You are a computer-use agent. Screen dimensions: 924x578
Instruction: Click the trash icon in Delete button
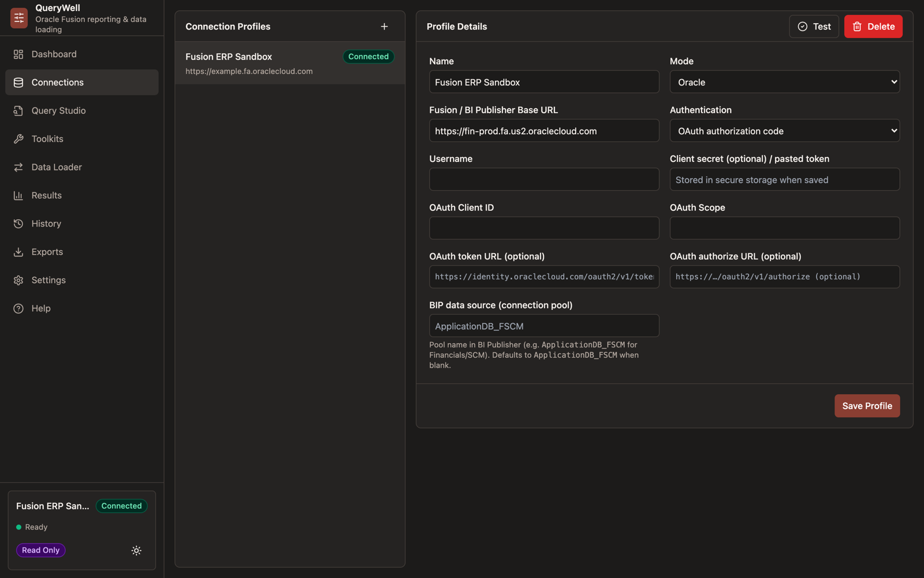pos(857,27)
